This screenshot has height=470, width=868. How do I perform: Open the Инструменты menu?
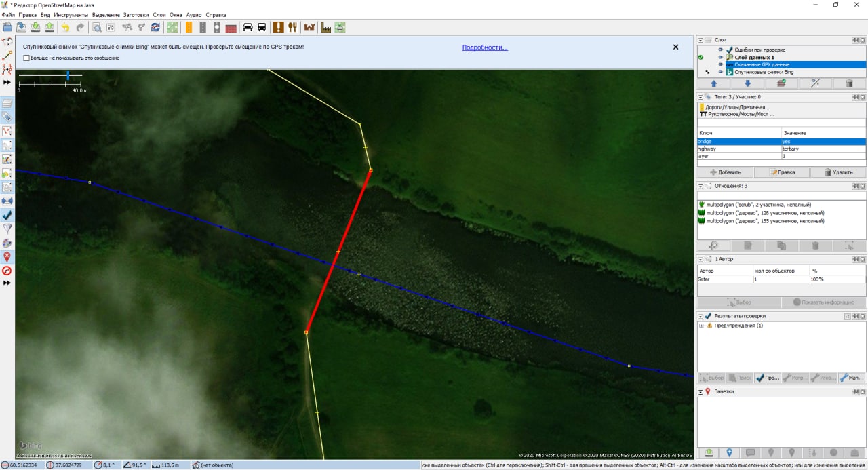70,14
